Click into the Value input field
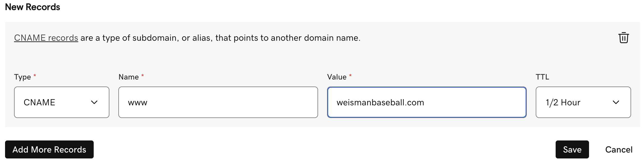The width and height of the screenshot is (644, 168). coord(427,102)
